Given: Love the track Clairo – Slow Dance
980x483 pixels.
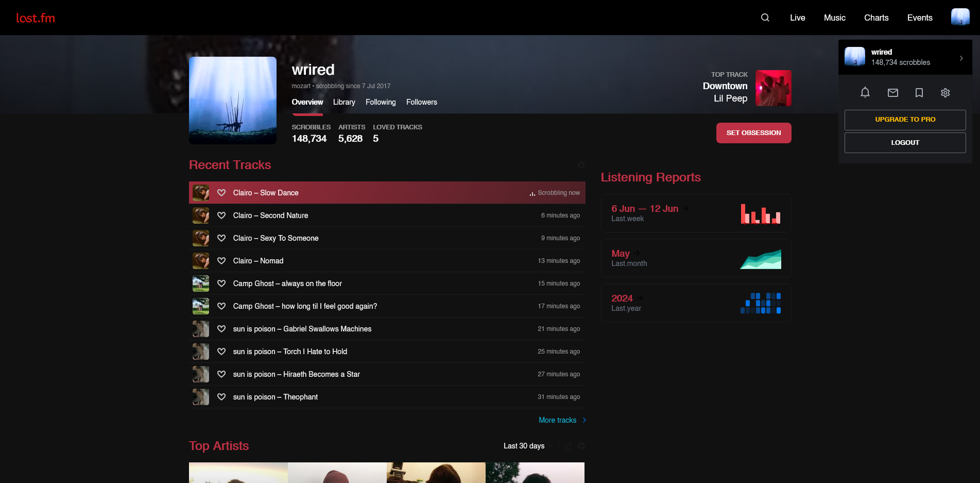Looking at the screenshot, I should point(221,193).
